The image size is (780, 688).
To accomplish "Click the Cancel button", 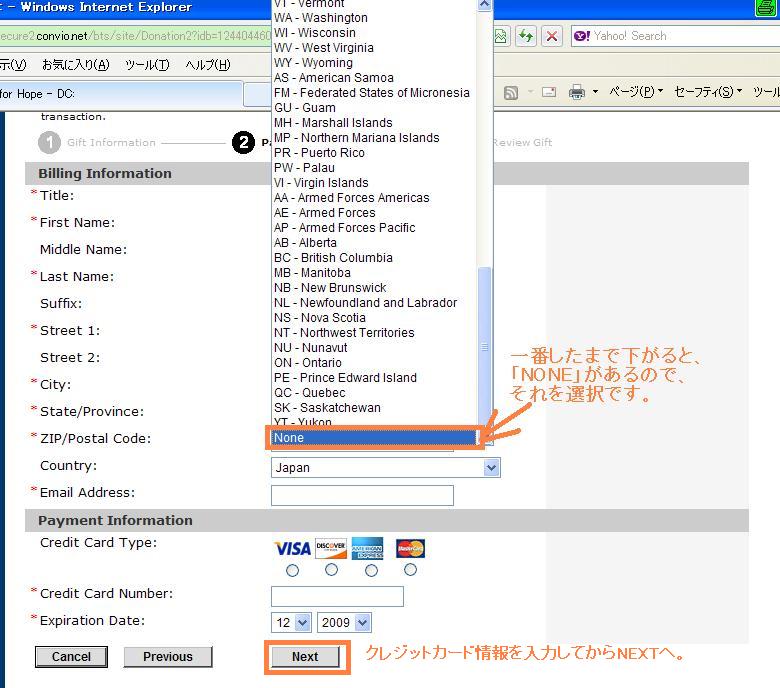I will (71, 657).
